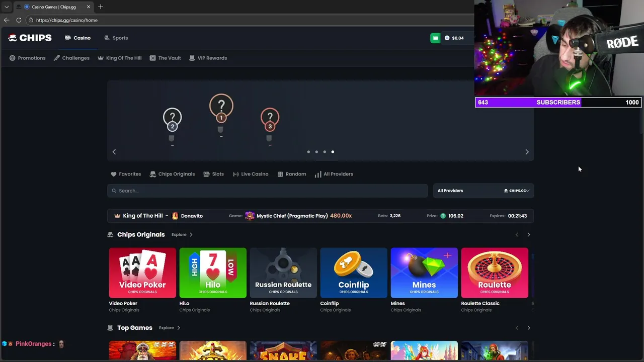
Task: Click the prize amount 106.02
Action: coord(456,216)
